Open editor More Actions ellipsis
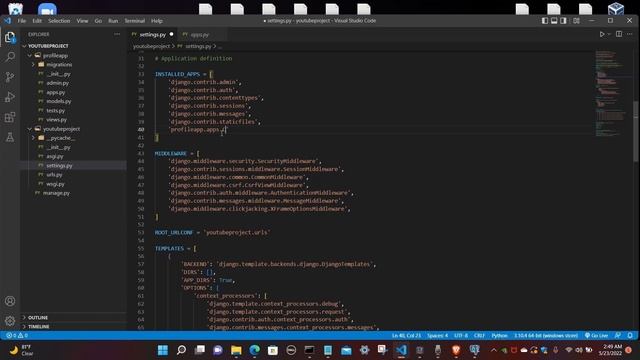Screen dimensions: 640x360 pyautogui.click(x=629, y=34)
